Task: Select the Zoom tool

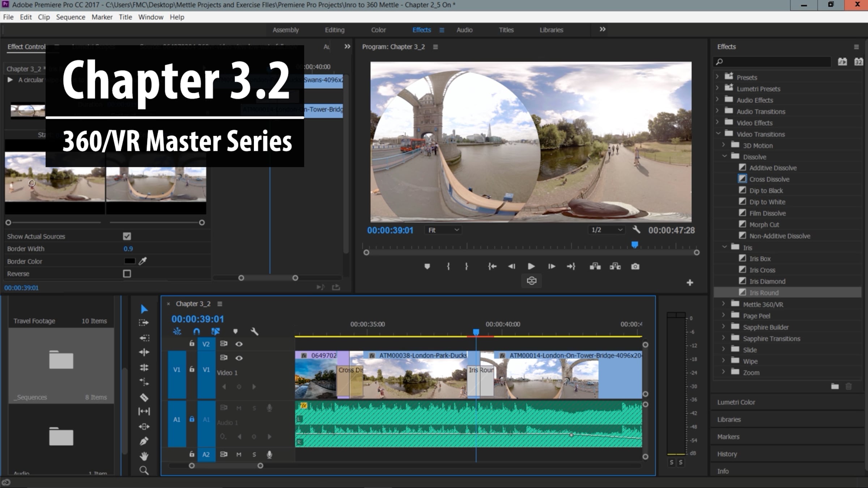Action: click(144, 470)
